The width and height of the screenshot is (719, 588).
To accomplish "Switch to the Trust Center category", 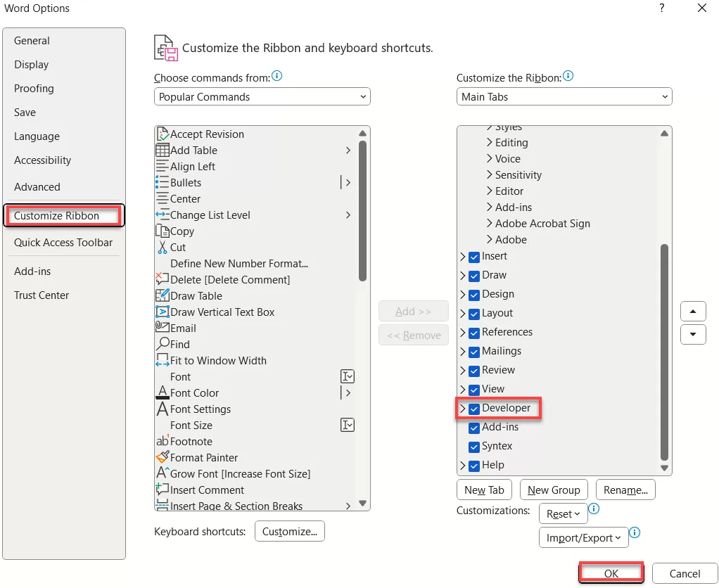I will 42,295.
